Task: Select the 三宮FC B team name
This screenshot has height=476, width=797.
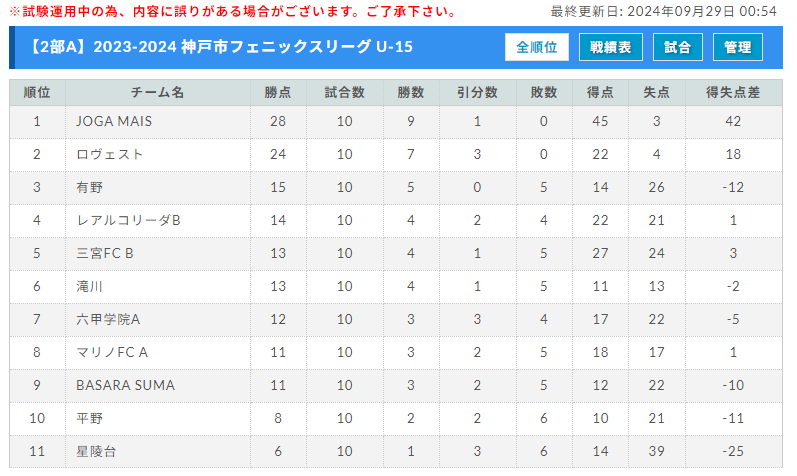Action: (105, 253)
